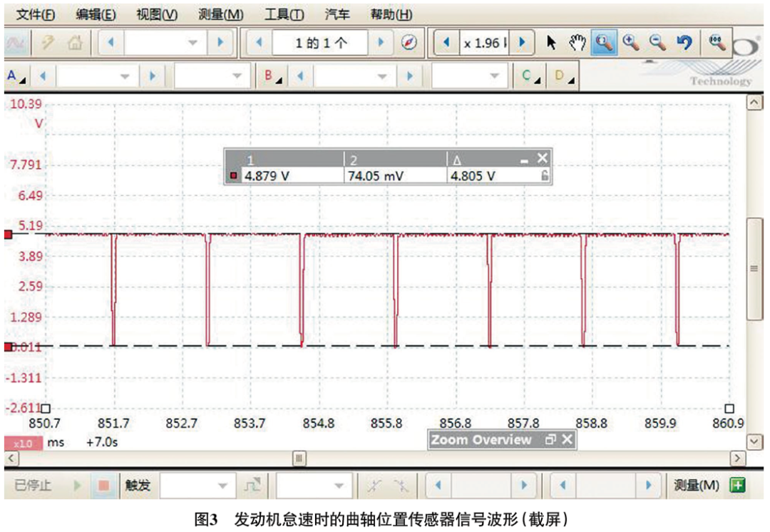Screen dimensions: 770x532
Task: Click the lightning bolt auto setup icon
Action: click(48, 44)
